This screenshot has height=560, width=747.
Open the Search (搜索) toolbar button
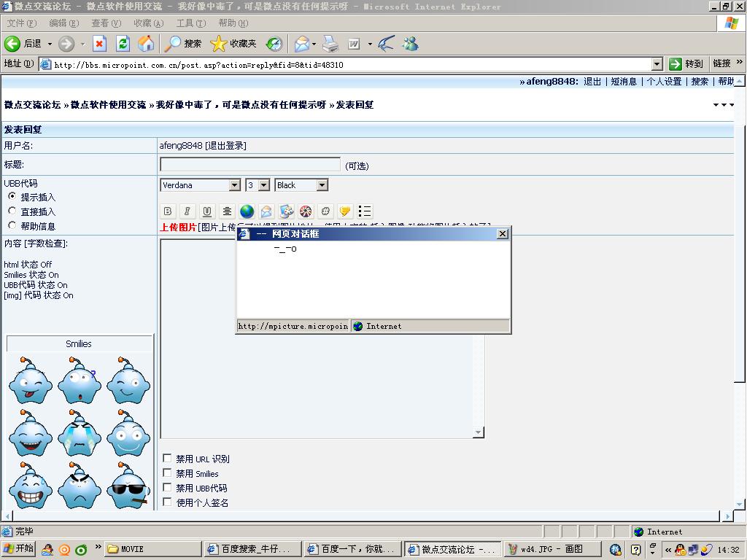tap(183, 44)
